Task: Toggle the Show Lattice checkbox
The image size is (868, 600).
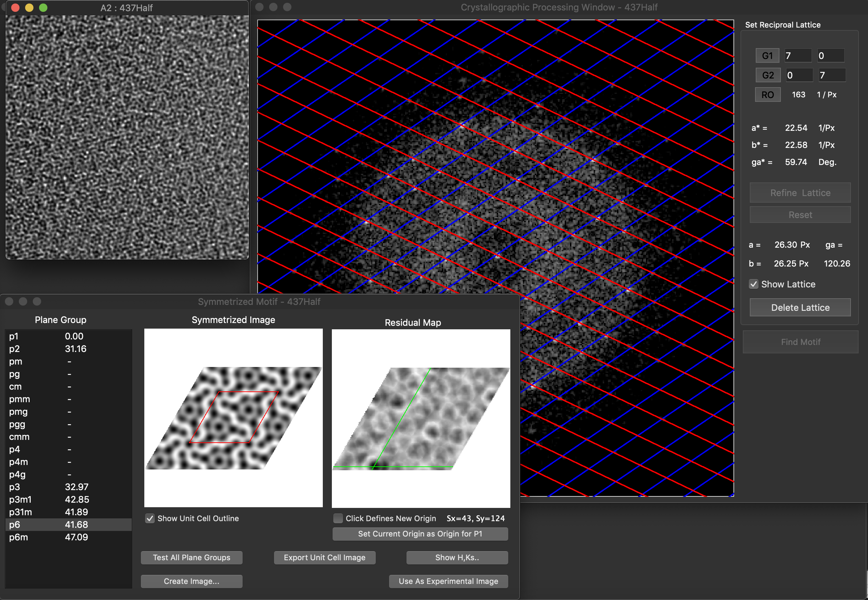Action: coord(753,284)
